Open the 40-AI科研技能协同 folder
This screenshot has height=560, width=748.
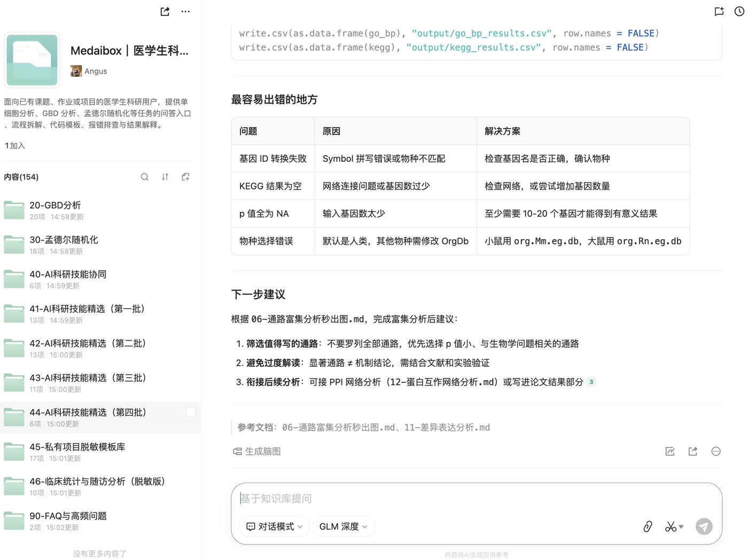[99, 279]
